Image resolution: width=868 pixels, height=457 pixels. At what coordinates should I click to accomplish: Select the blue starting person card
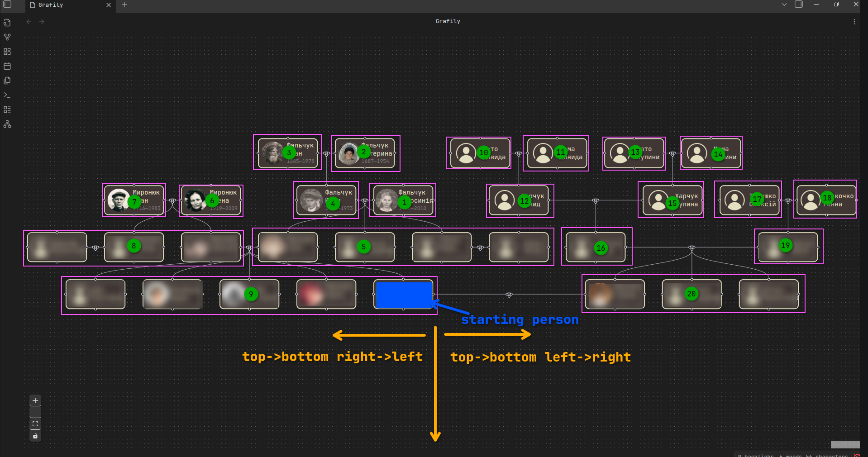404,295
